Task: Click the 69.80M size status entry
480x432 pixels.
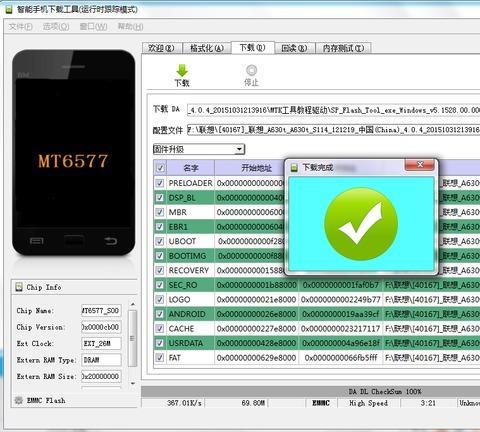Action: (x=253, y=403)
